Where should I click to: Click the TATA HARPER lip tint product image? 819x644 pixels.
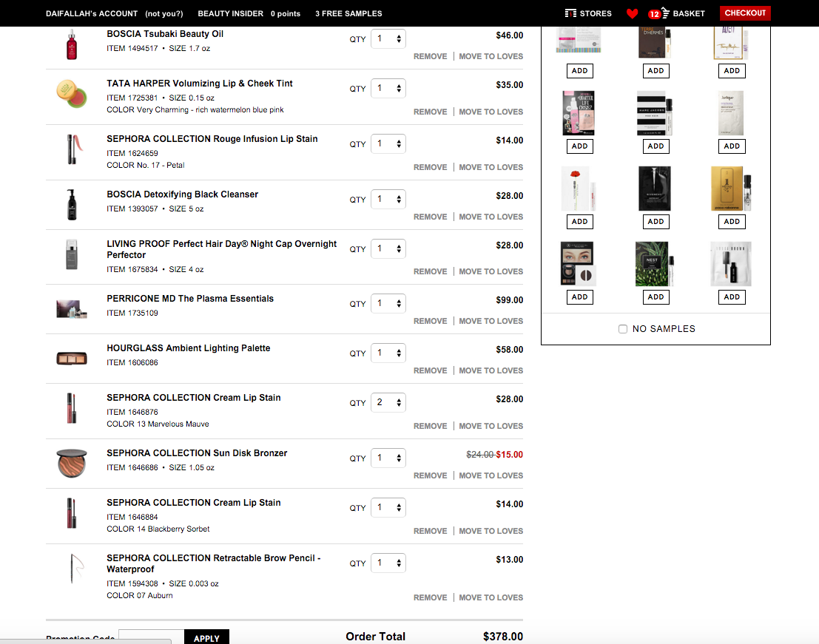[x=72, y=94]
